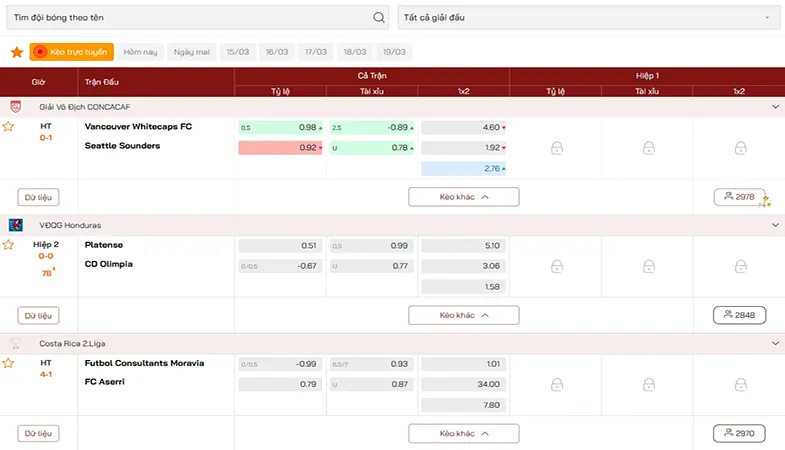Image resolution: width=785 pixels, height=450 pixels.
Task: Click the VĐQG Honduras league flag icon
Action: click(16, 225)
